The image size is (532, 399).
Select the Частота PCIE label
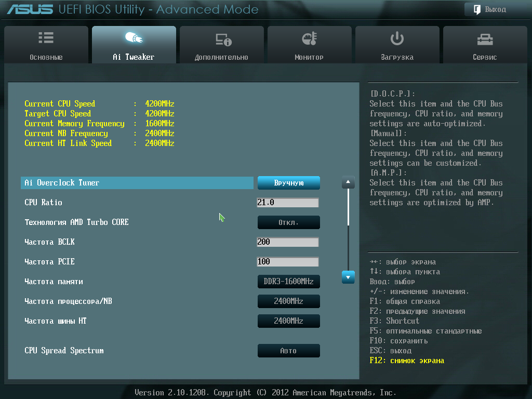(x=49, y=262)
